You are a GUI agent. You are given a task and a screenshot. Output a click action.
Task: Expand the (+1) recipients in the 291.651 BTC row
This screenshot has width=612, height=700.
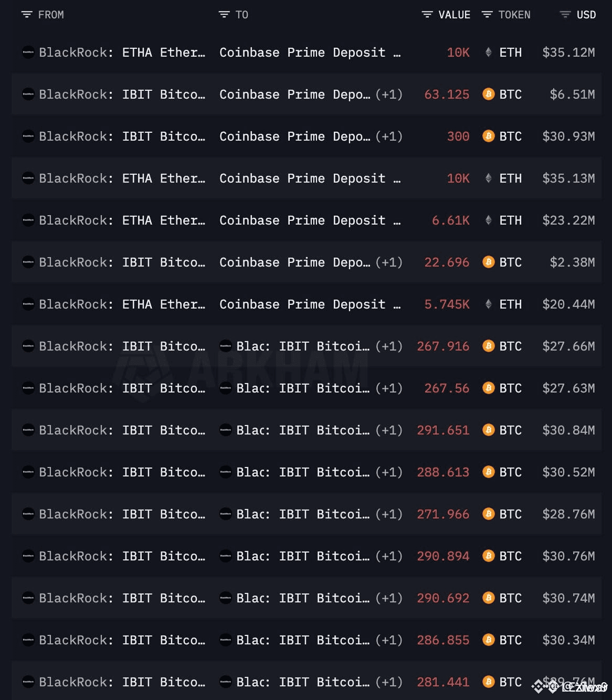point(389,430)
